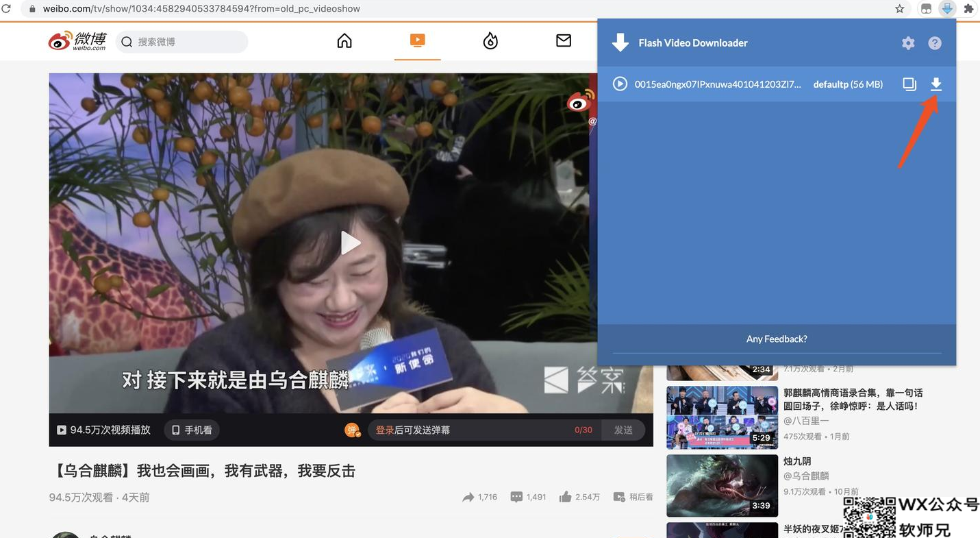The width and height of the screenshot is (980, 538).
Task: Click the gray extension icon beside the star
Action: point(926,9)
